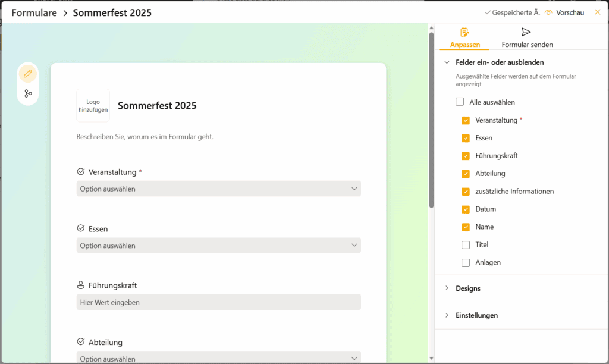Click the person icon beside Führungskraft

(80, 285)
